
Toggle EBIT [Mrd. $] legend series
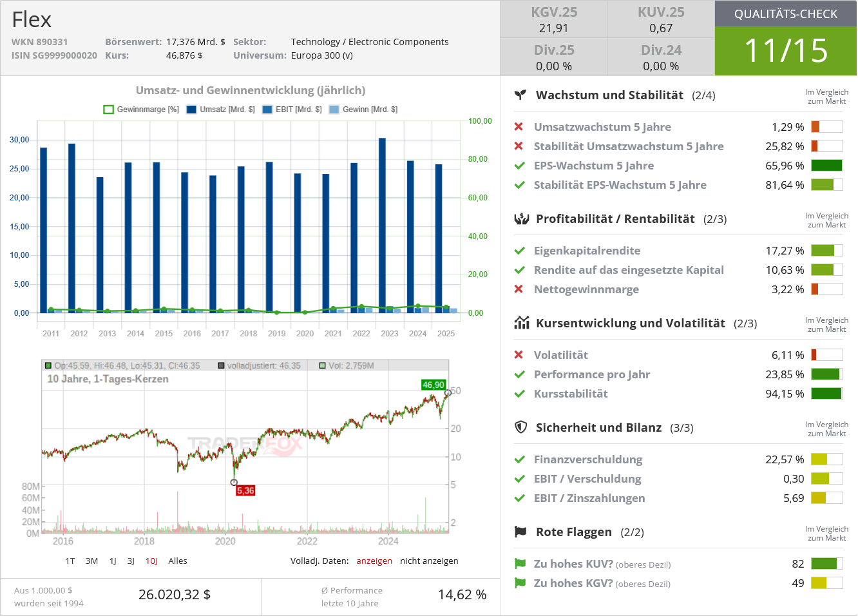point(292,110)
